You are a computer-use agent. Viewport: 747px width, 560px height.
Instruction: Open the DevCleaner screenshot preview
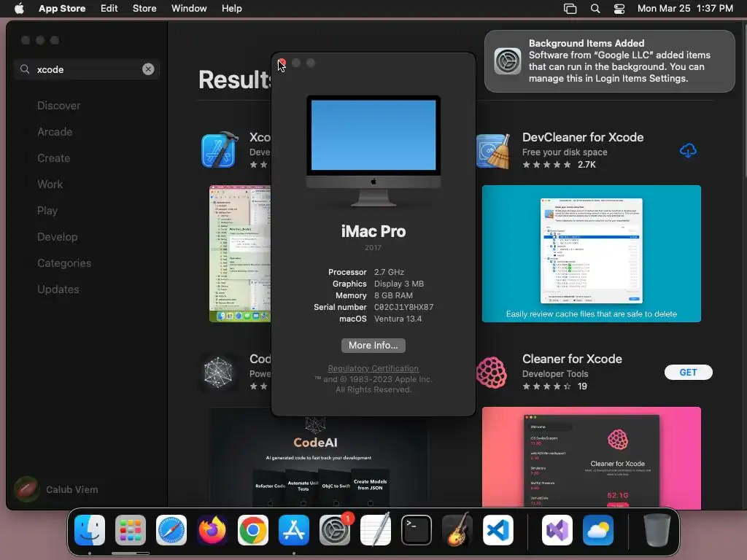coord(591,253)
